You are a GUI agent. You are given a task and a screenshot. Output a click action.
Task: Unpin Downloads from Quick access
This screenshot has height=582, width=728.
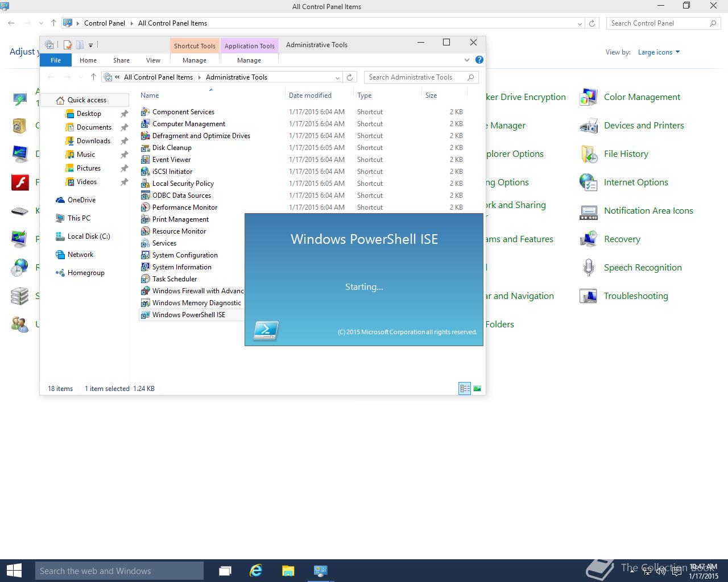[124, 141]
